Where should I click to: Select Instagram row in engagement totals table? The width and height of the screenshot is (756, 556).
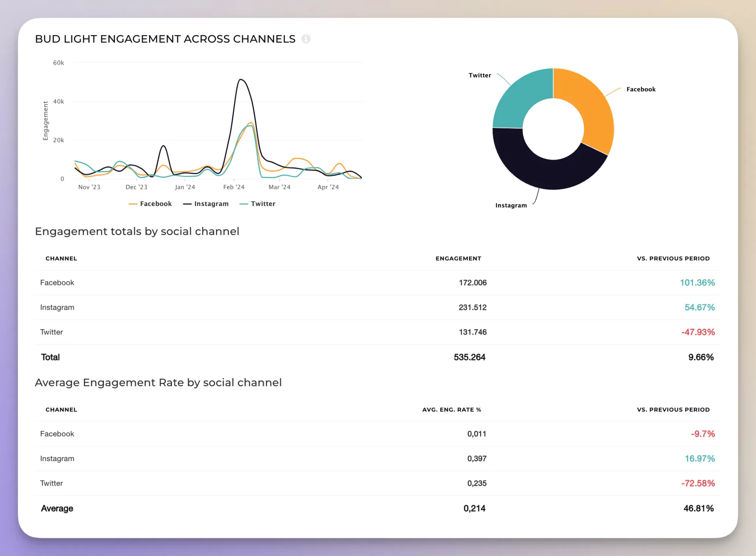point(378,307)
